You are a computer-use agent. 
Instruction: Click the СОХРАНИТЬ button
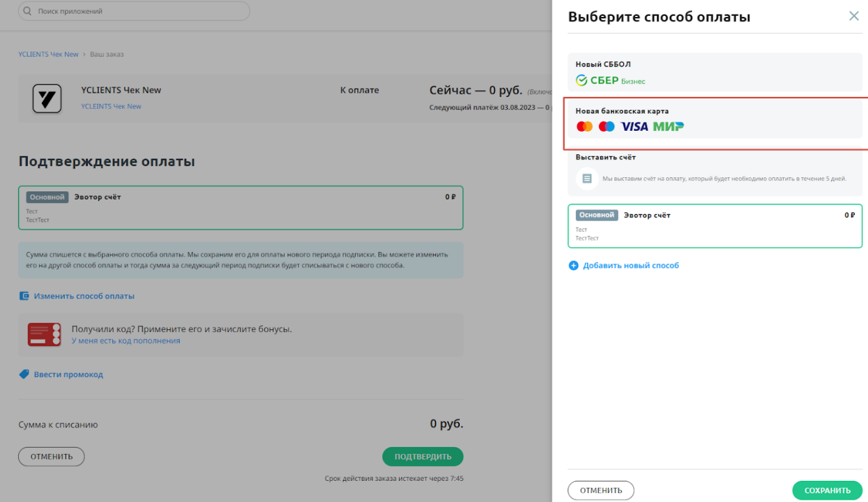coord(827,490)
